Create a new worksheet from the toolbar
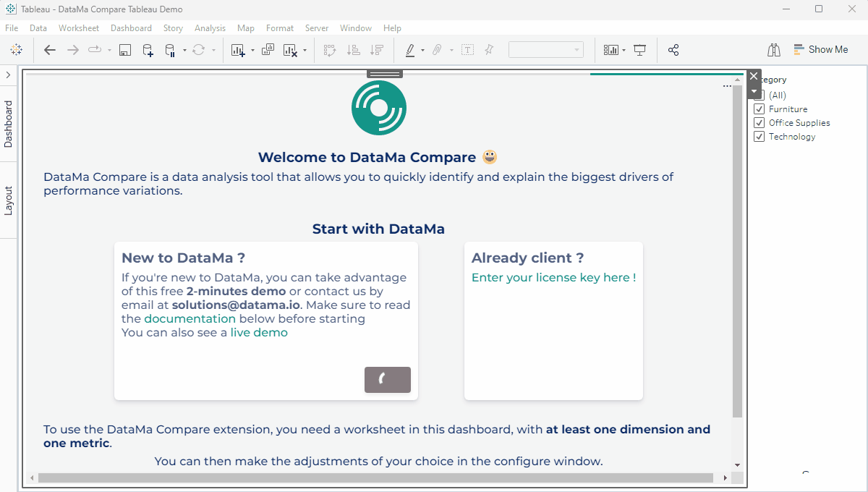 coord(238,50)
